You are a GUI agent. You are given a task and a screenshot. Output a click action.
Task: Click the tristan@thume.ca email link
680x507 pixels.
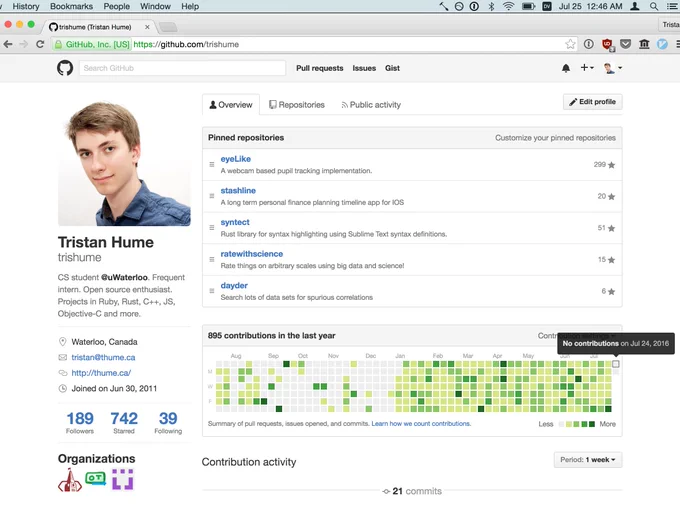click(x=103, y=357)
